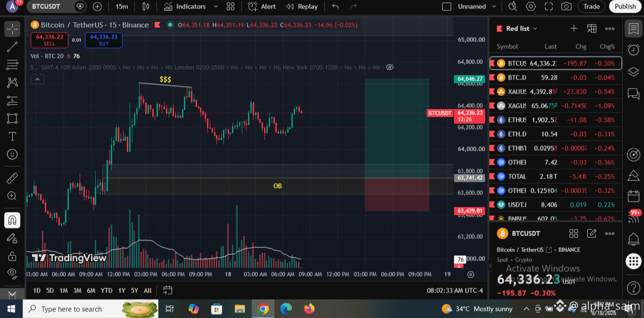Edit symbol notes in details panel
The width and height of the screenshot is (644, 318).
(x=592, y=233)
